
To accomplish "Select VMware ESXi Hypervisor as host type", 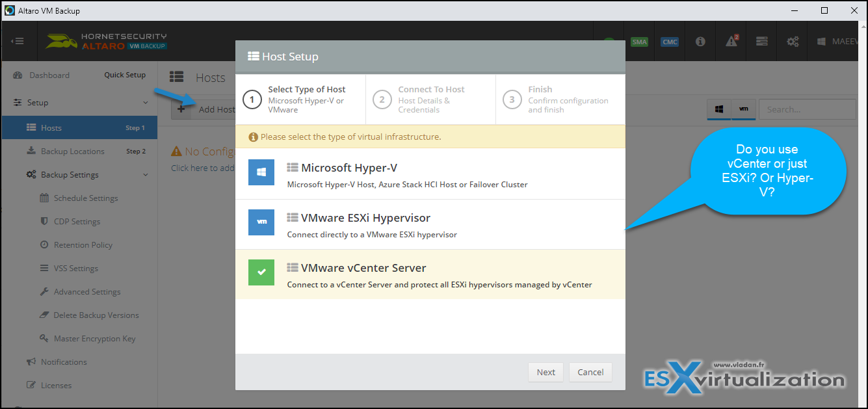I will [x=430, y=224].
